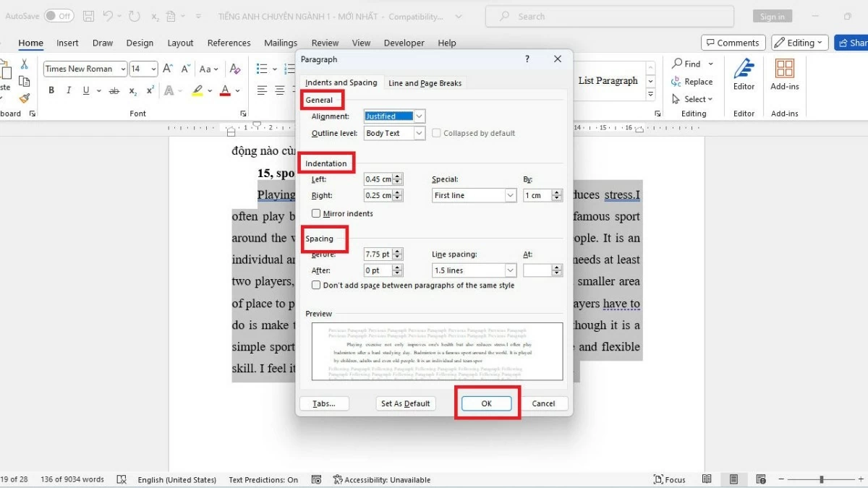
Task: Click OK to apply paragraph settings
Action: click(485, 403)
